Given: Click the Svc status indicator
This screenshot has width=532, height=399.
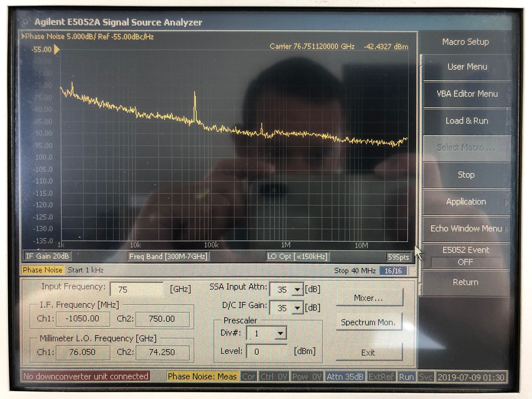Looking at the screenshot, I should 426,377.
